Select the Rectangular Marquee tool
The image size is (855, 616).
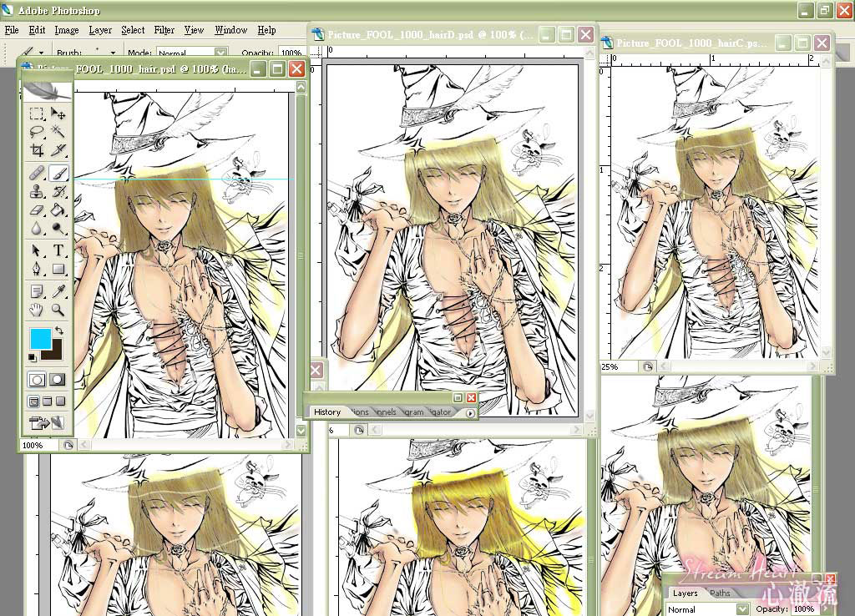tap(37, 114)
